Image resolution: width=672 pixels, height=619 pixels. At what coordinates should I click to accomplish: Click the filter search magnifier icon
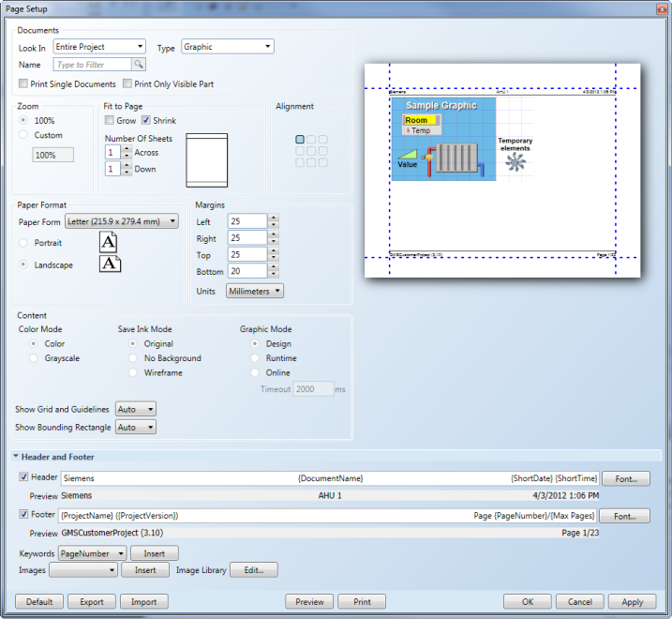(139, 65)
